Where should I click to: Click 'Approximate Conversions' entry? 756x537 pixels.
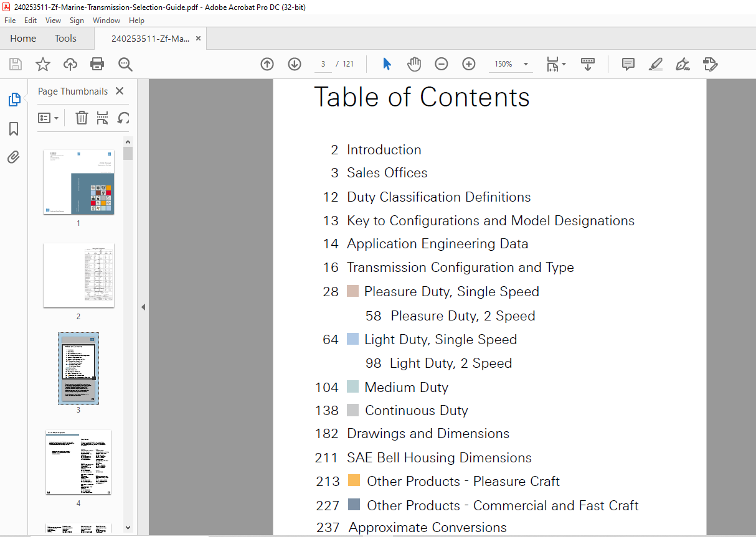[x=427, y=528]
